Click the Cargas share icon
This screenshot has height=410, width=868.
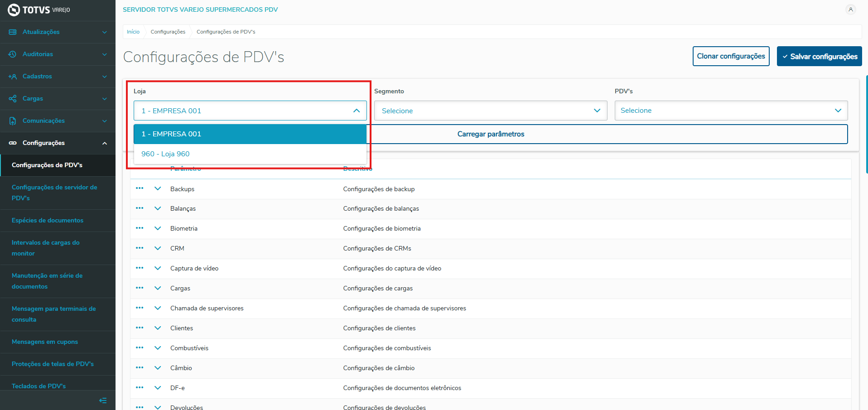(x=13, y=99)
